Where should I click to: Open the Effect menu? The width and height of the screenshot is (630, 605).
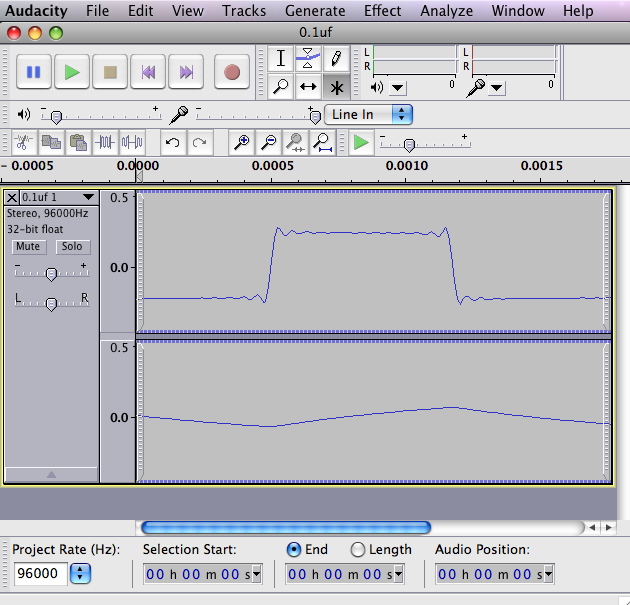click(x=382, y=11)
